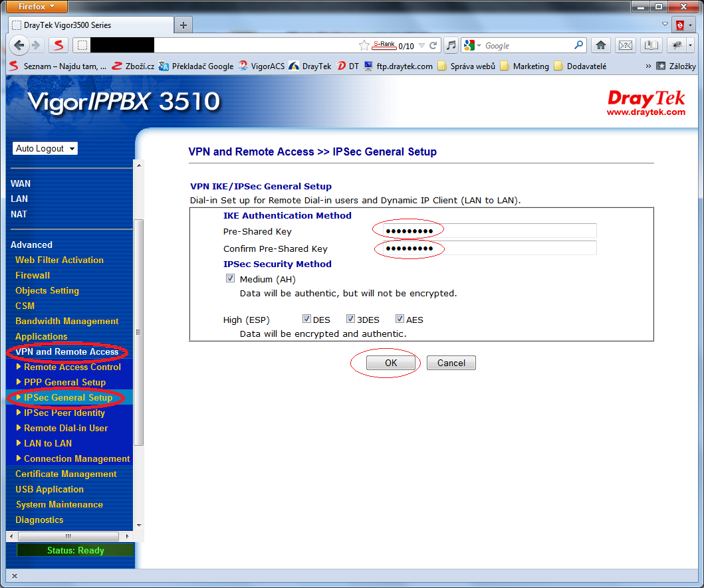
Task: Open the DrayTek bookmark in bookmarks bar
Action: pos(310,66)
